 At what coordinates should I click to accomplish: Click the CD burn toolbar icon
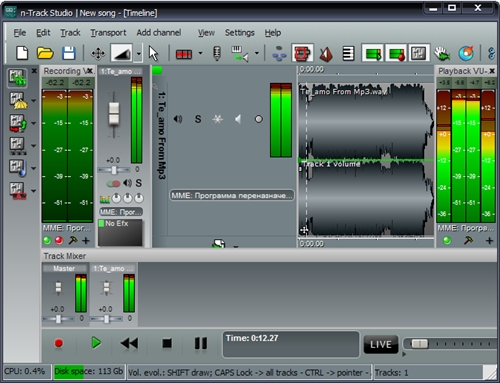coord(466,53)
